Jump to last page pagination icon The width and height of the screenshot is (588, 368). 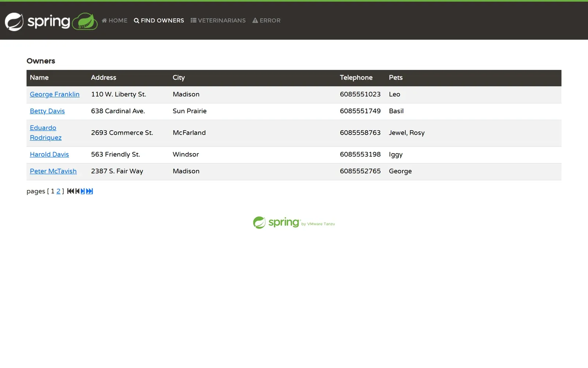(x=89, y=191)
